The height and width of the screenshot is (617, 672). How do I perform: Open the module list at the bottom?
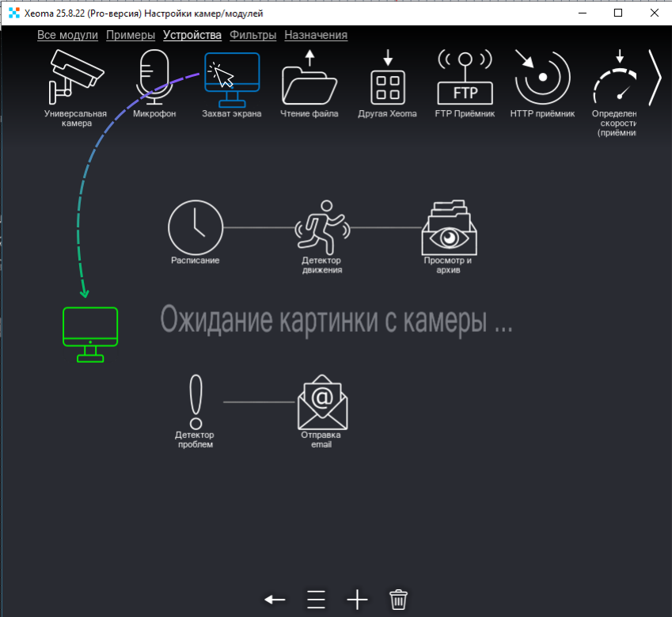[315, 599]
